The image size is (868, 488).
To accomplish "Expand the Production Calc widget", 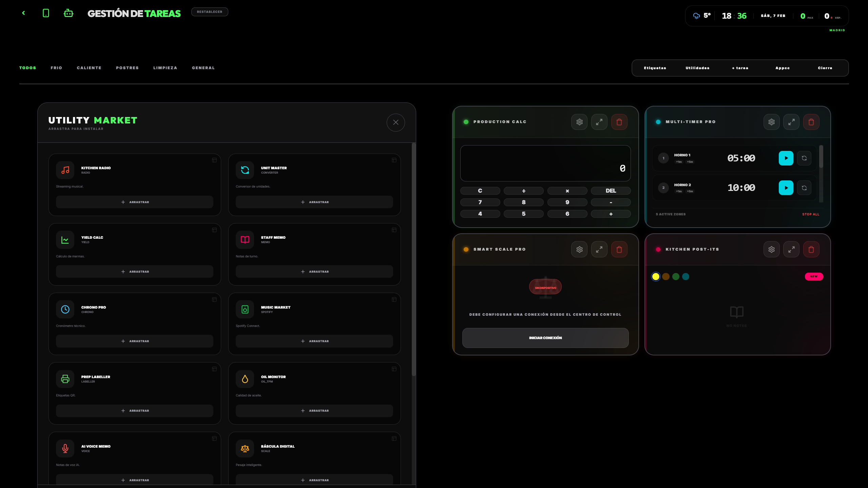I will [x=599, y=122].
